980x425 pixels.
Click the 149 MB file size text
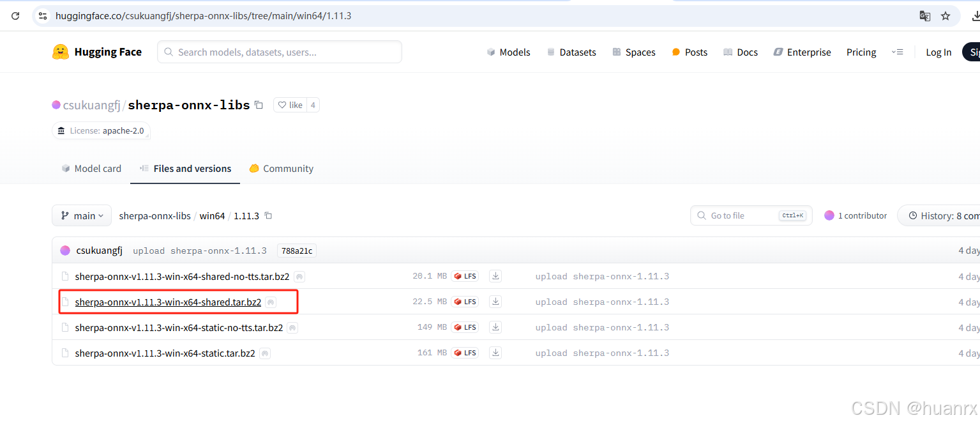pyautogui.click(x=432, y=327)
